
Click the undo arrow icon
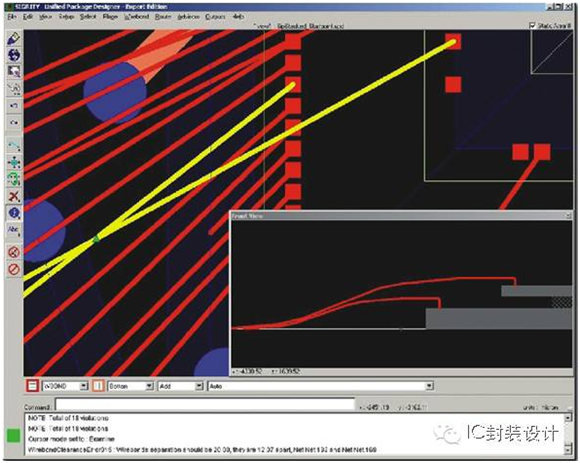click(x=14, y=106)
